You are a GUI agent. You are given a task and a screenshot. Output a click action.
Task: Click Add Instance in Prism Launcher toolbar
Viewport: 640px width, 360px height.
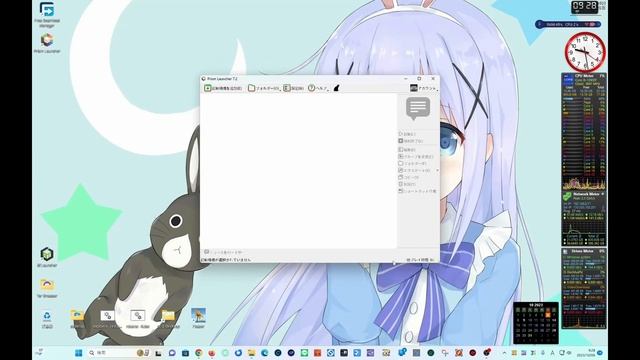click(223, 88)
